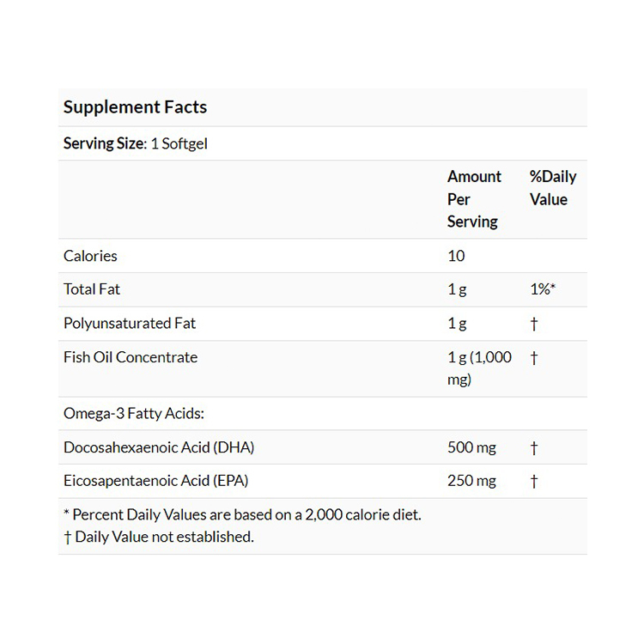Select the Polyunsaturated Fat row label
This screenshot has height=644, width=644.
pyautogui.click(x=130, y=324)
